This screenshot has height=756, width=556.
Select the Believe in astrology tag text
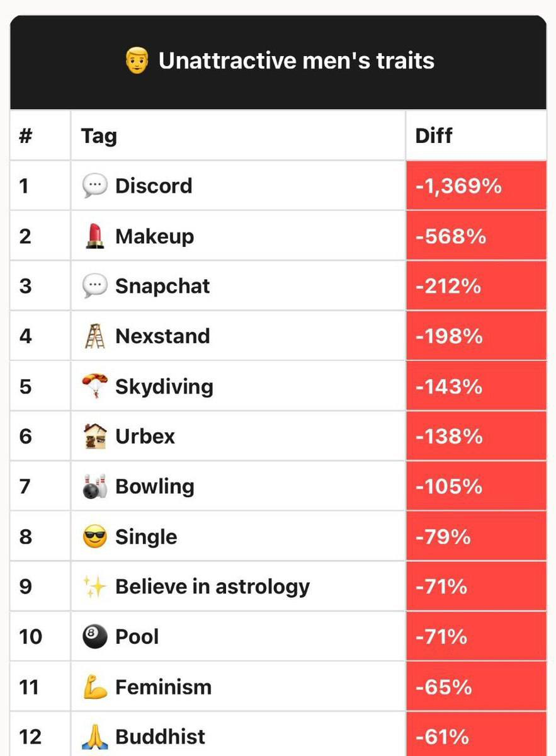point(213,587)
